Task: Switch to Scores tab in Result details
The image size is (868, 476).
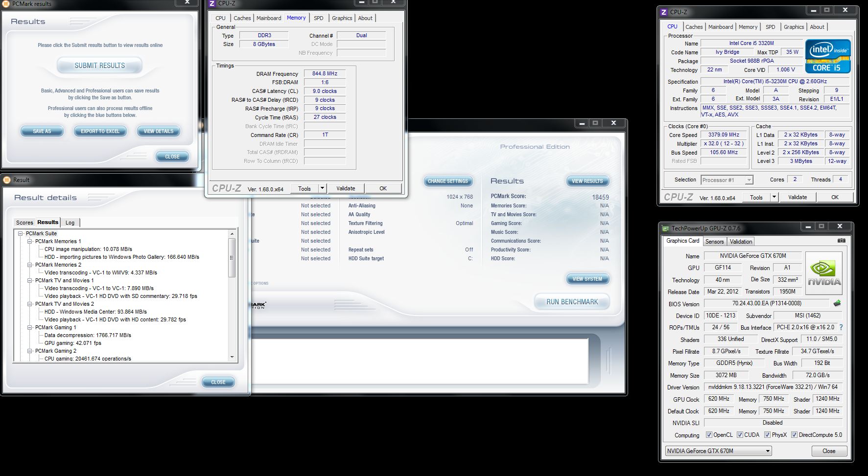Action: click(24, 223)
